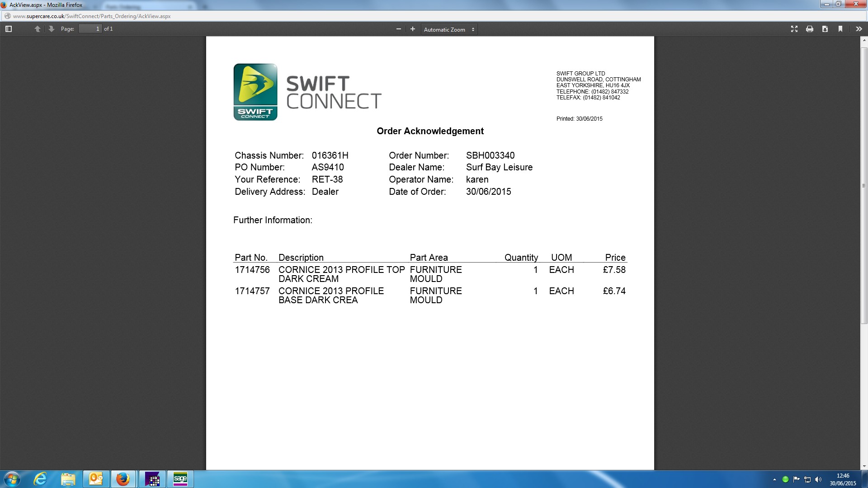Toggle the PDF sidebar panel

point(8,29)
